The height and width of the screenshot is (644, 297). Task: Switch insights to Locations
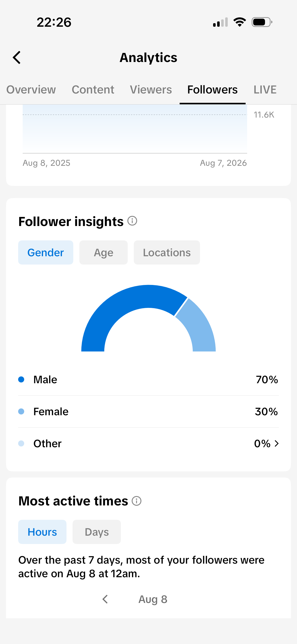point(167,252)
